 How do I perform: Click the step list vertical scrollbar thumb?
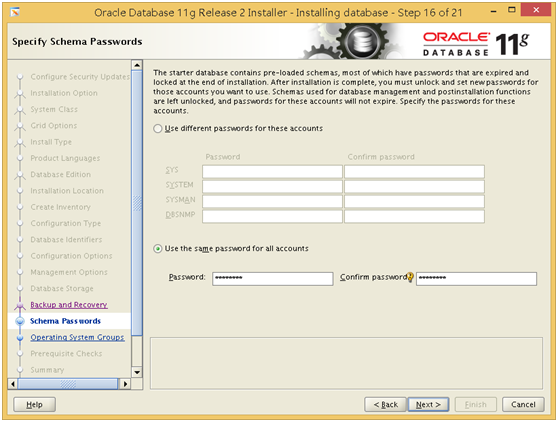[137, 203]
